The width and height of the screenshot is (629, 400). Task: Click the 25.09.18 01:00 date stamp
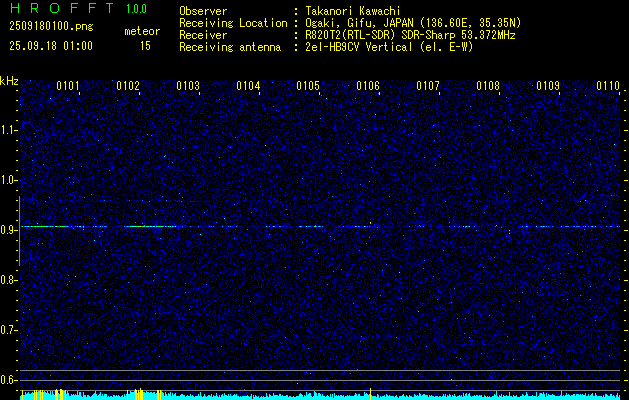pyautogui.click(x=51, y=46)
